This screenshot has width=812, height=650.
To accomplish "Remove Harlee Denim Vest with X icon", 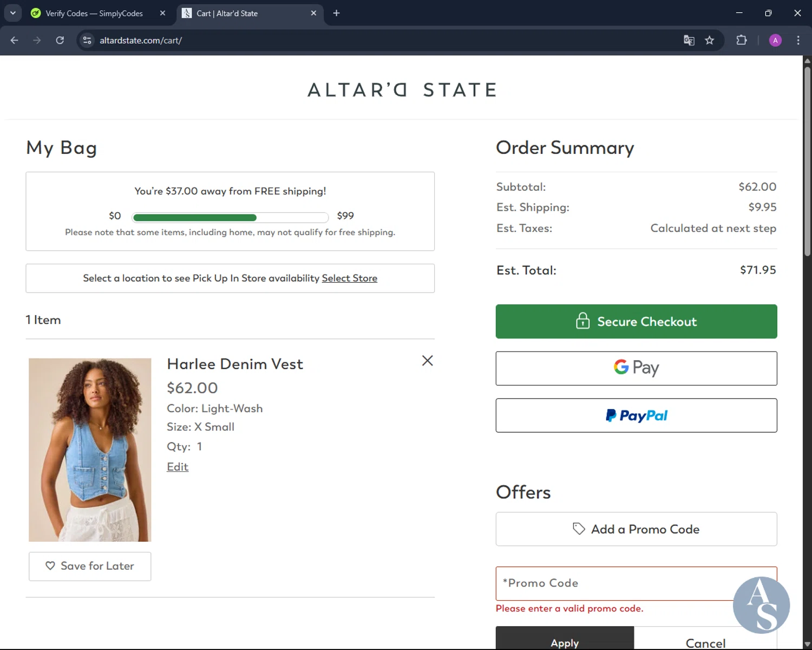I will click(427, 361).
